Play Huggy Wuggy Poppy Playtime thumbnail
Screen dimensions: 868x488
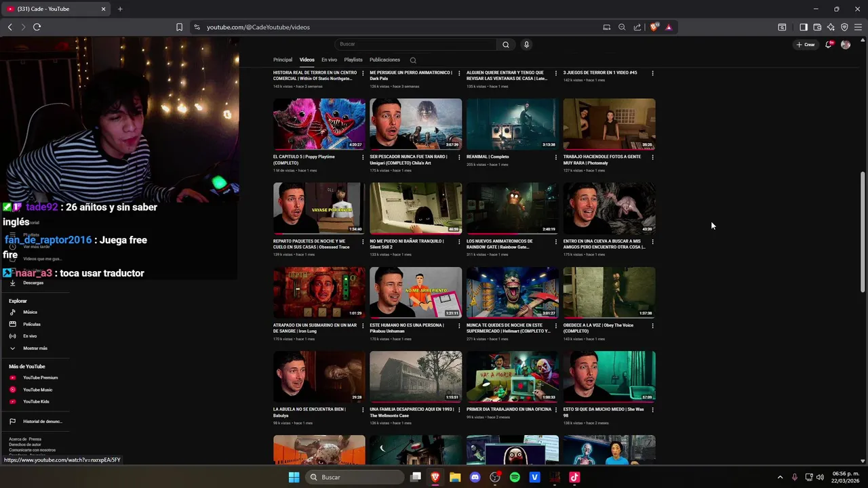pyautogui.click(x=319, y=124)
